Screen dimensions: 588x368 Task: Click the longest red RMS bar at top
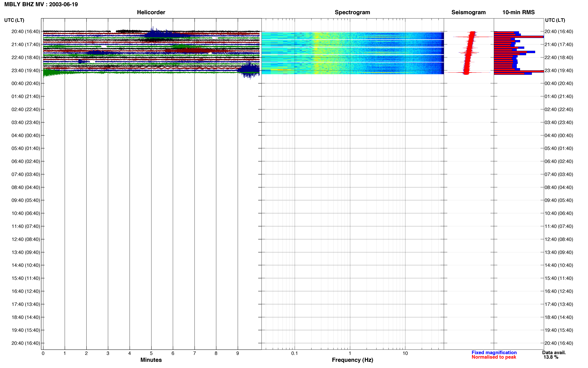pyautogui.click(x=518, y=37)
